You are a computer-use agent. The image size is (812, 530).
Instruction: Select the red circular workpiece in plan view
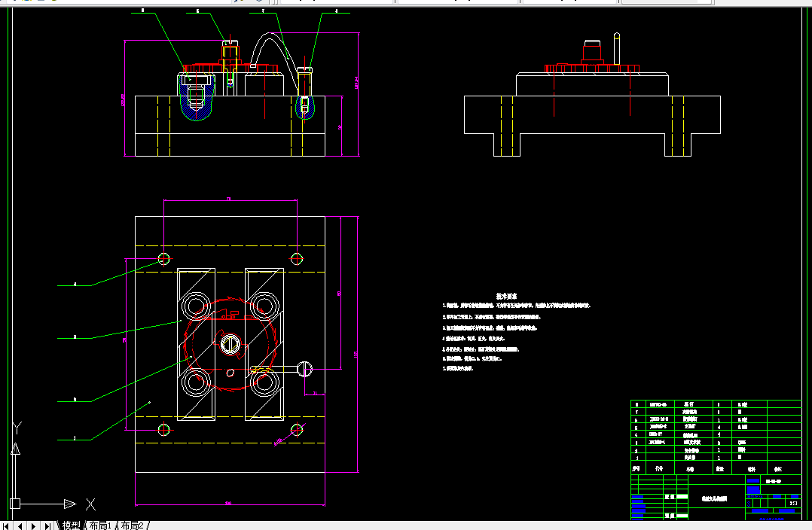pos(231,344)
